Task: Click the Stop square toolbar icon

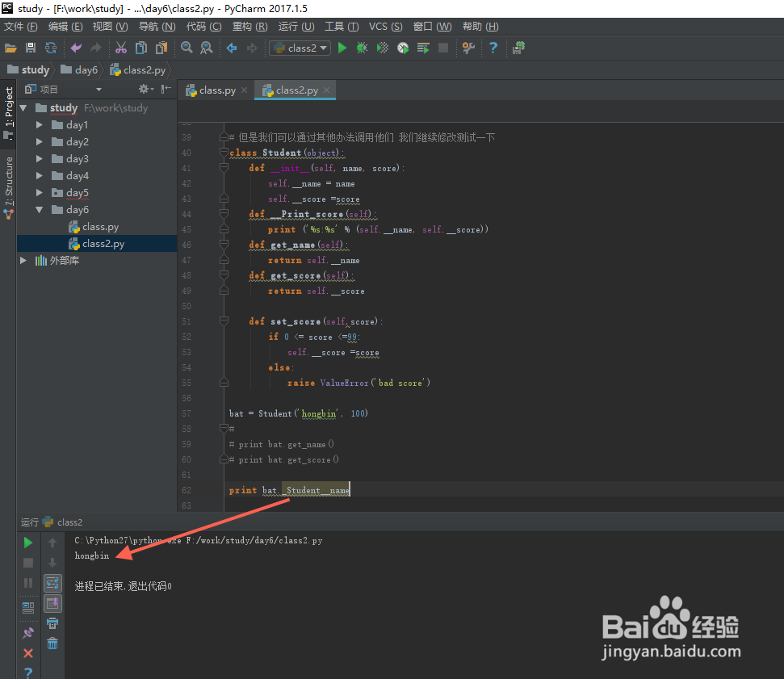Action: [x=443, y=48]
